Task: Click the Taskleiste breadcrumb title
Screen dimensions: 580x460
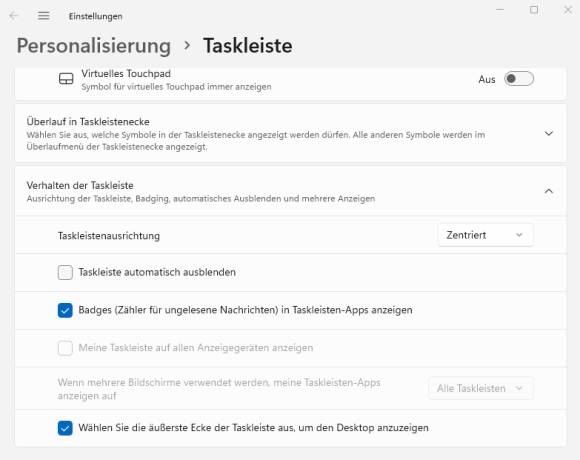Action: click(x=247, y=46)
